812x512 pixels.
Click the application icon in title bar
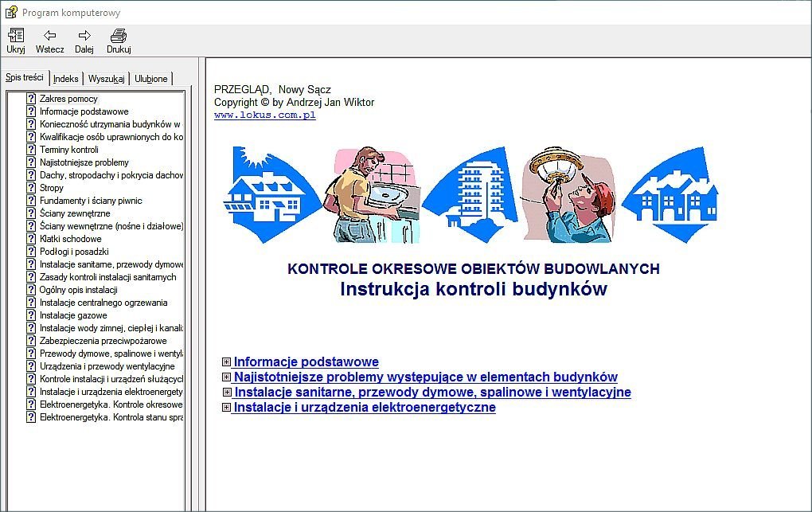coord(11,11)
